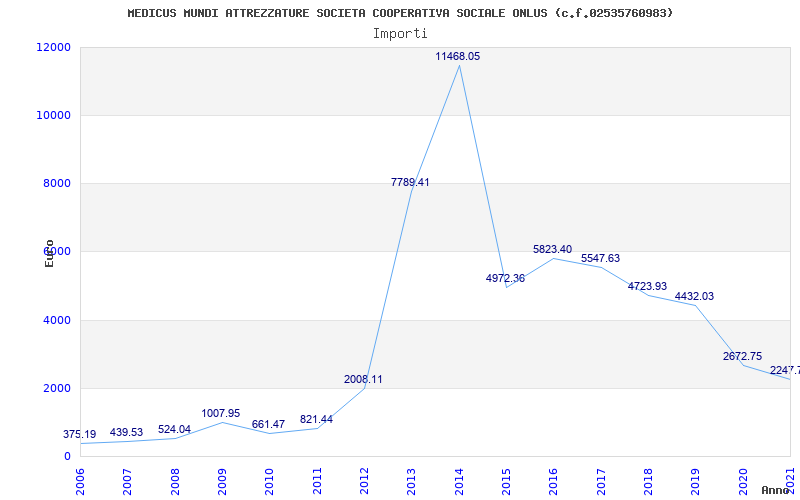800x500 pixels.
Task: Select the y-axis tick 8000
Action: (56, 183)
